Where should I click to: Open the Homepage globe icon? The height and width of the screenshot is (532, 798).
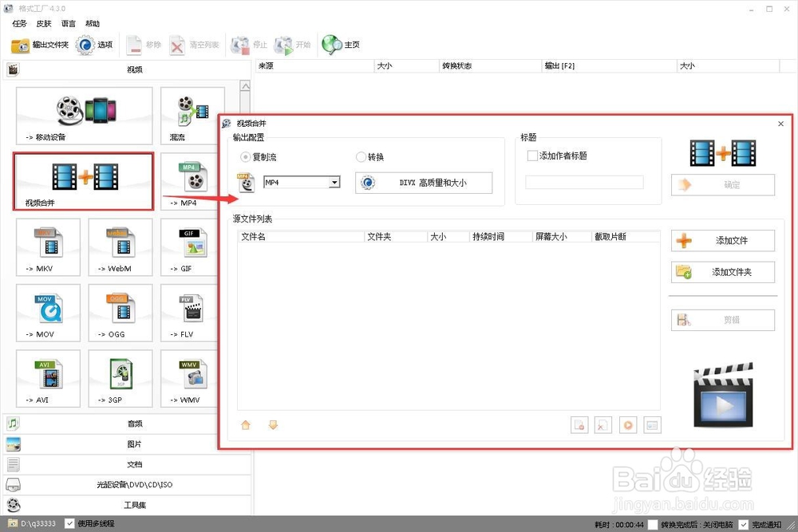tap(341, 45)
